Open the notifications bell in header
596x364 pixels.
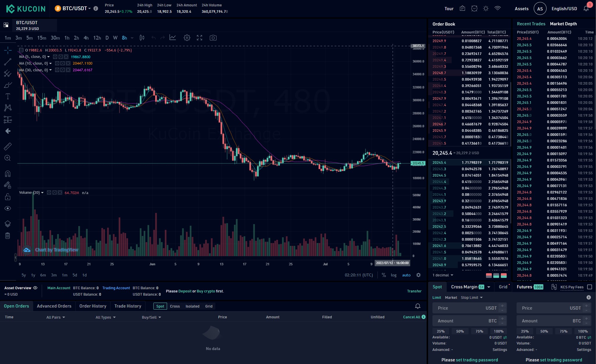coord(586,8)
